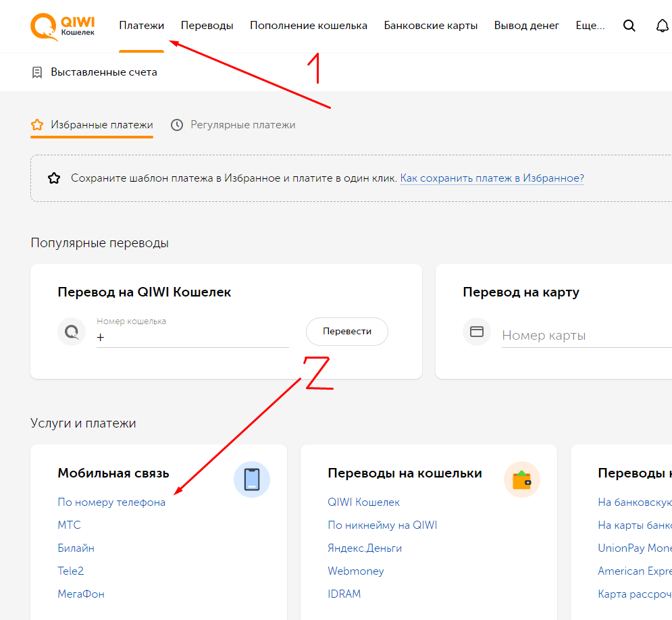Click the Выставленные счета receipt icon
This screenshot has width=672, height=620.
pyautogui.click(x=37, y=72)
